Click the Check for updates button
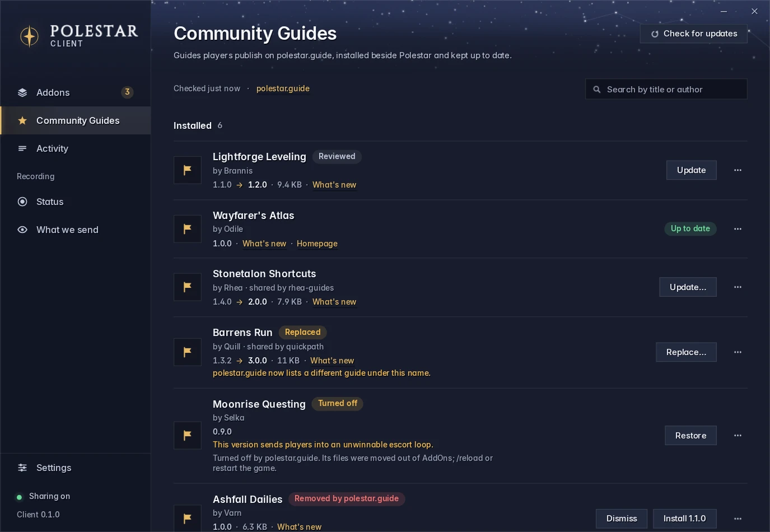770x532 pixels. (x=694, y=34)
